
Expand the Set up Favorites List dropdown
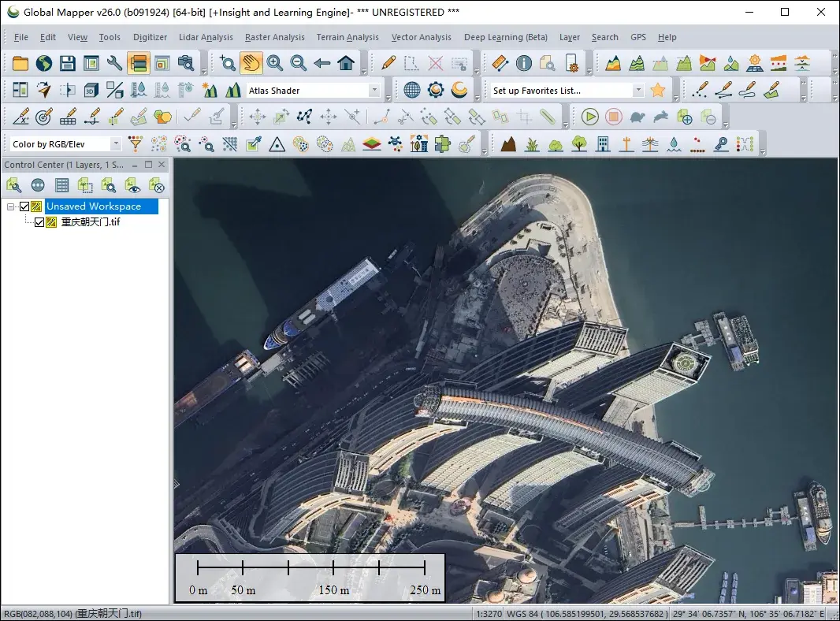pos(638,91)
